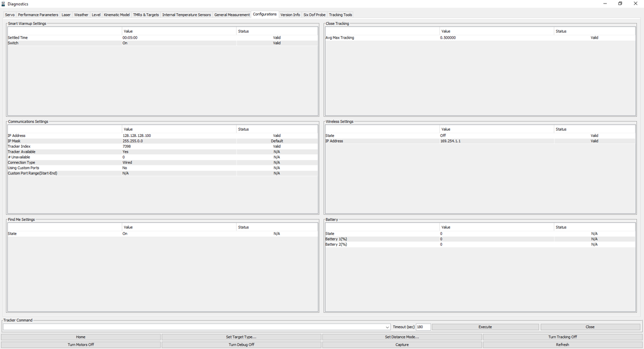Screen dimensions: 644x349
Task: Turn Tracking Off
Action: [563, 337]
